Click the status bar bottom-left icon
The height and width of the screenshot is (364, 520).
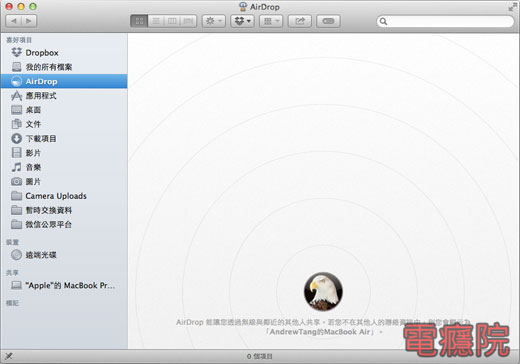(x=9, y=356)
